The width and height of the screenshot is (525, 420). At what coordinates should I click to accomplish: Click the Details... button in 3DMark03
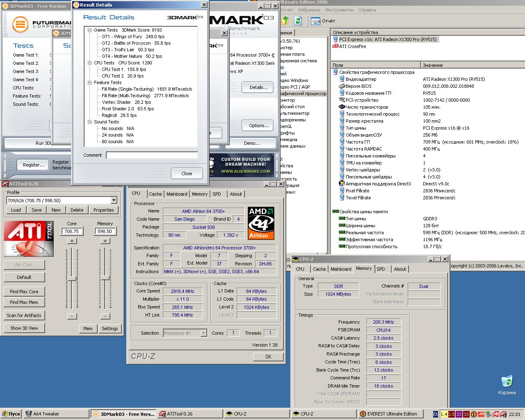tap(258, 87)
